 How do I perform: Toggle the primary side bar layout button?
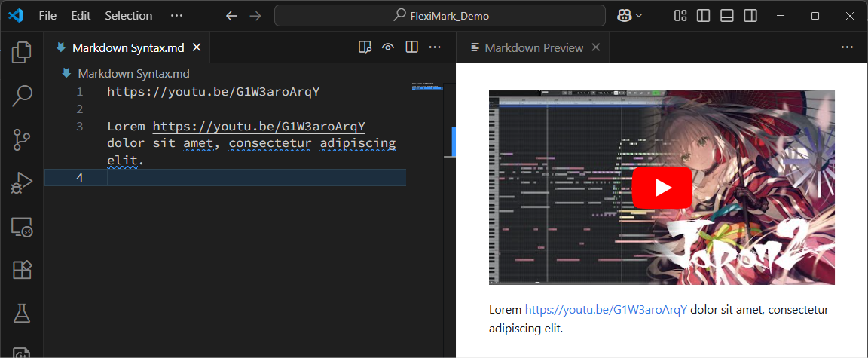(703, 16)
